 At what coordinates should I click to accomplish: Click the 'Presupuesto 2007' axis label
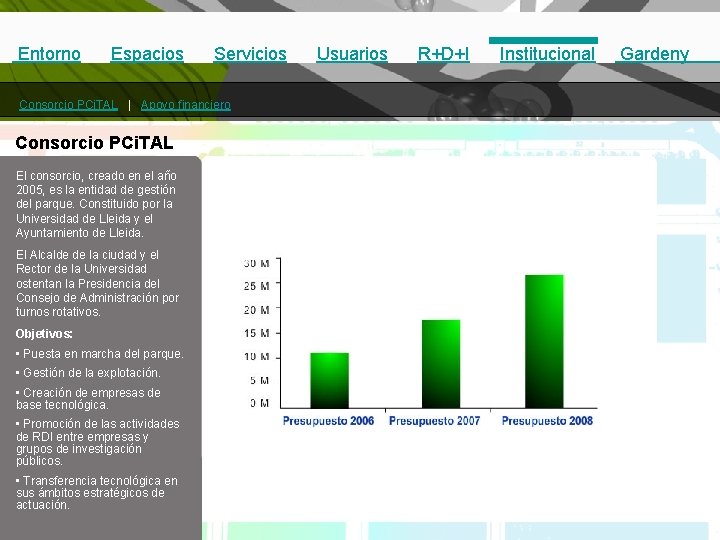[x=434, y=421]
